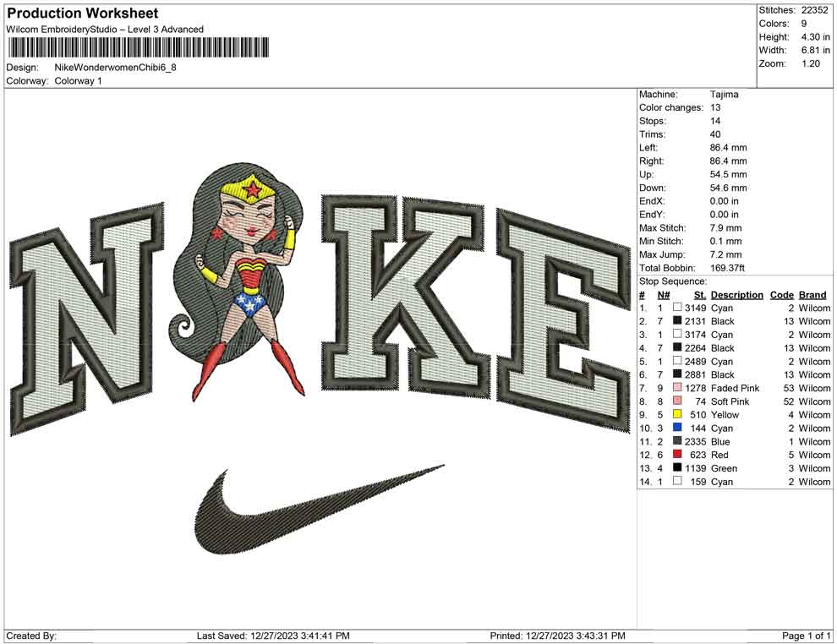837x644 pixels.
Task: Click the Faded Pink swatch in stop 7
Action: click(677, 387)
